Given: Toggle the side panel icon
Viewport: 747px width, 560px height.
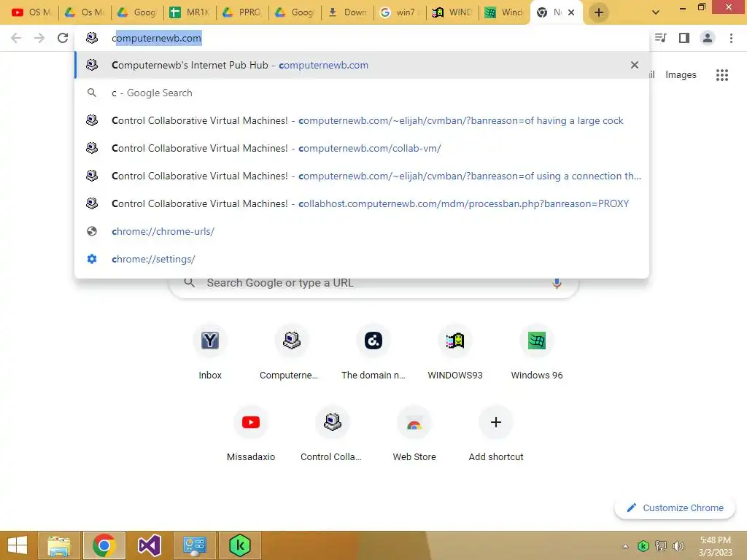Looking at the screenshot, I should point(684,38).
